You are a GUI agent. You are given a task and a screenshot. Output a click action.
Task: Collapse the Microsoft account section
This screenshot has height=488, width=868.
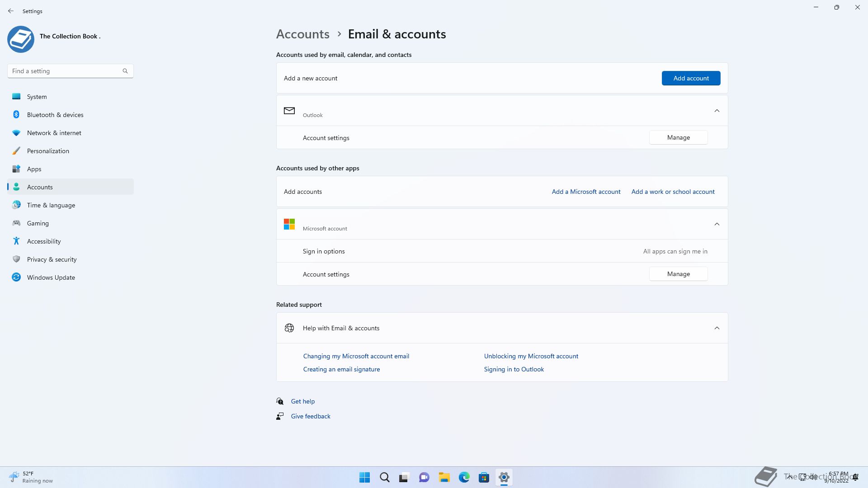717,224
